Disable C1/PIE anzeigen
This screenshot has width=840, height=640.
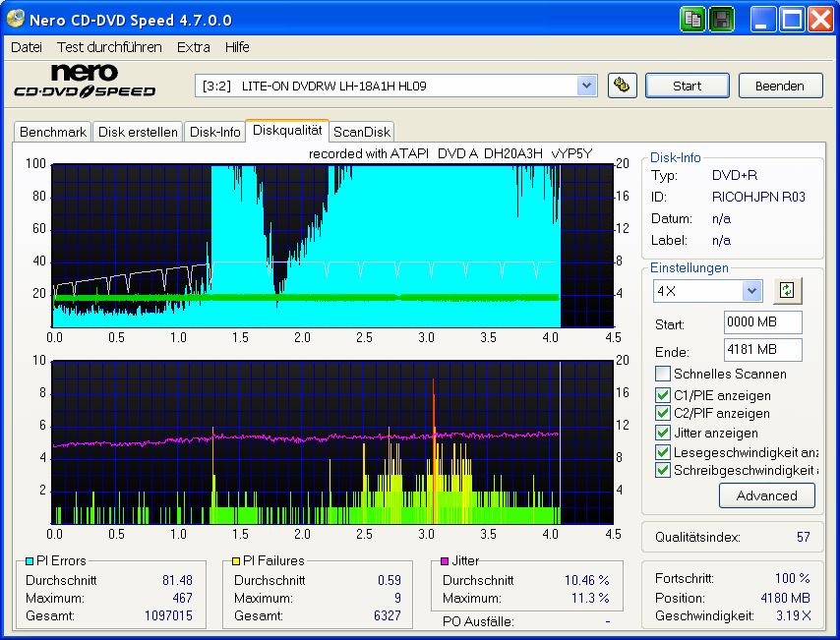[x=662, y=395]
